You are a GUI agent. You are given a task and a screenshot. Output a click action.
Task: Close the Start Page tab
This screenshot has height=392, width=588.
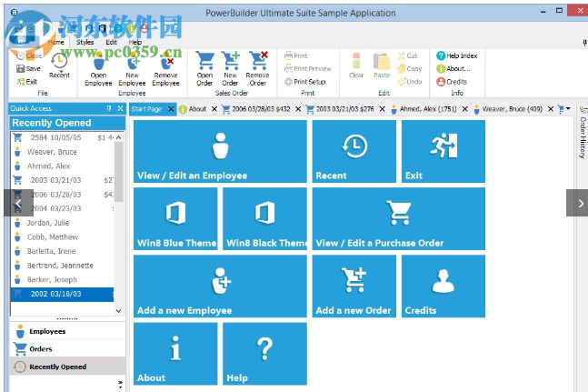point(171,109)
